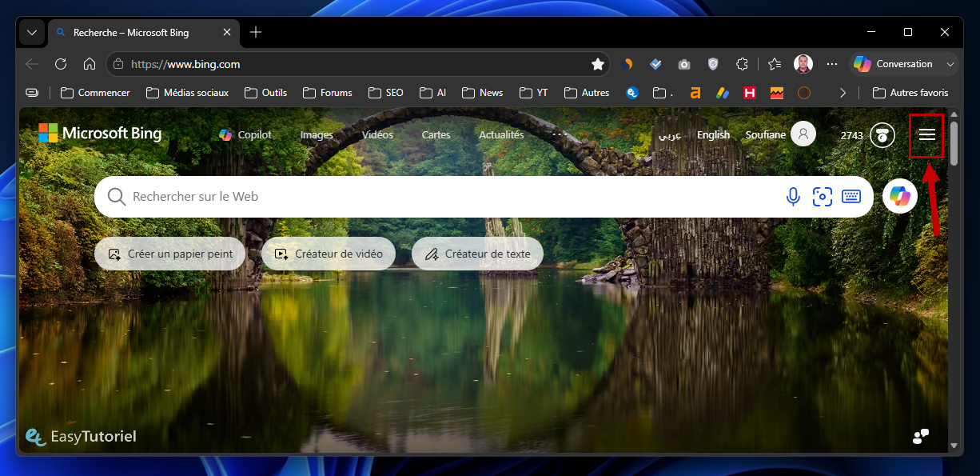980x476 pixels.
Task: Go to the Actualités tab
Action: [x=501, y=135]
